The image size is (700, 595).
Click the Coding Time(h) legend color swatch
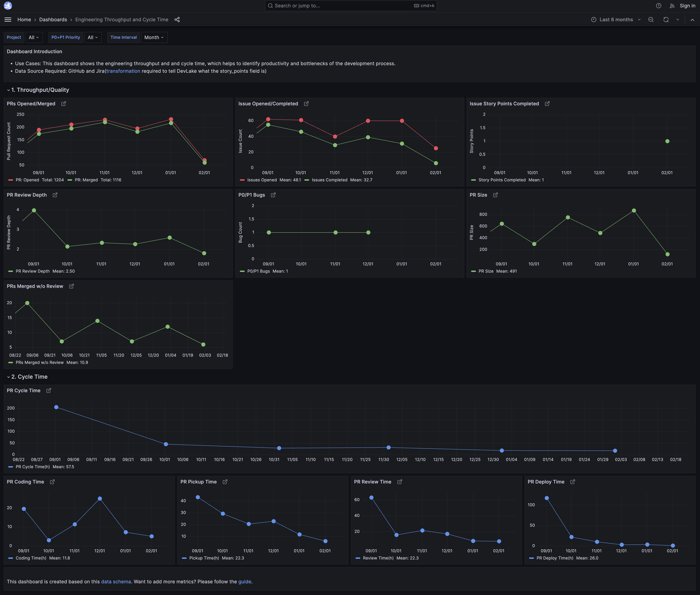coord(11,558)
